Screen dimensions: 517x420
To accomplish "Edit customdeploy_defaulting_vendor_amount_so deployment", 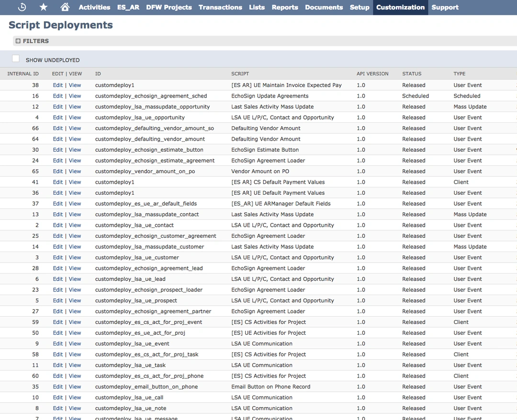I will (x=58, y=128).
